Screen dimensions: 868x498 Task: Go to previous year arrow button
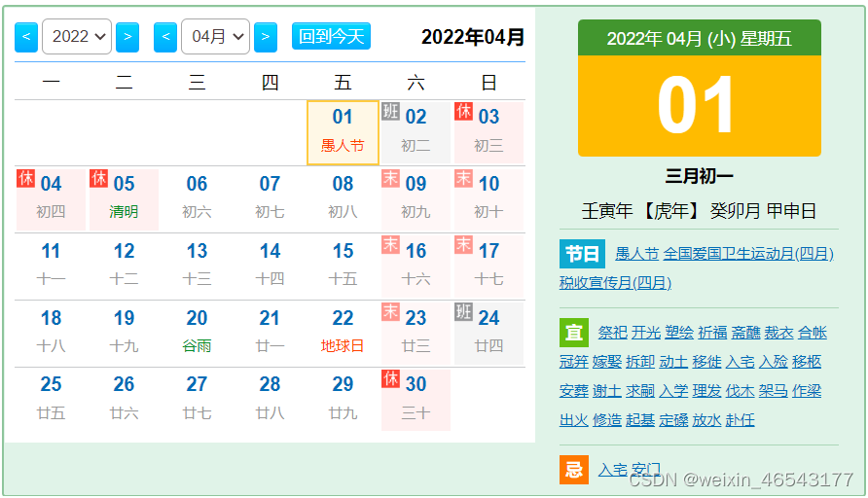(26, 37)
